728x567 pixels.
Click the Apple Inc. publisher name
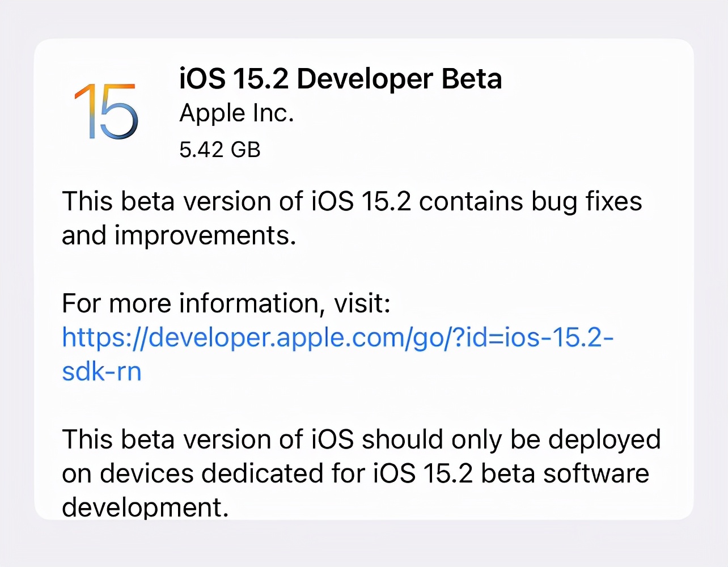coord(237,112)
